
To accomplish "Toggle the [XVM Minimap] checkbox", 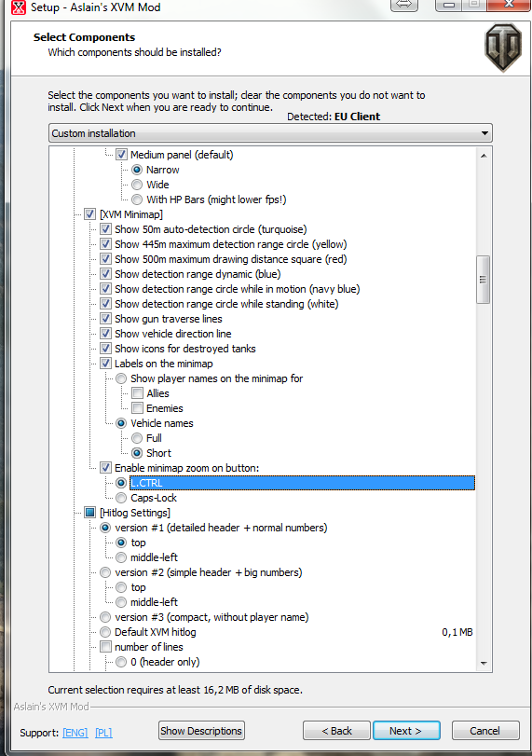I will (x=89, y=214).
